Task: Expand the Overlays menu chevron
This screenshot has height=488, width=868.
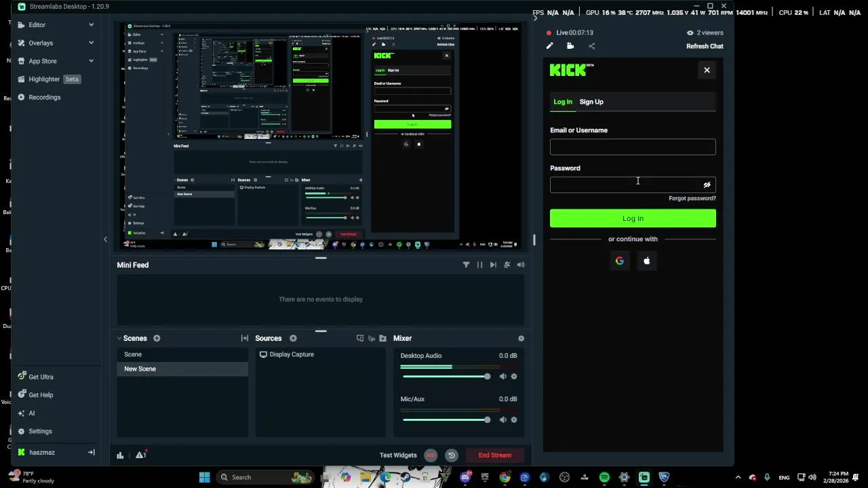Action: pos(91,43)
